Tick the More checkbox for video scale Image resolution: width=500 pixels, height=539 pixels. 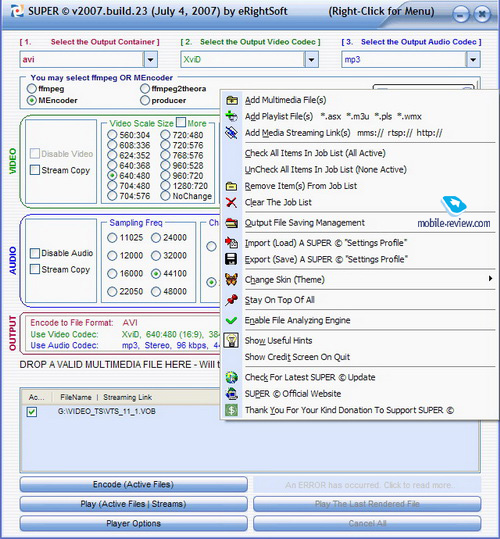[x=181, y=122]
